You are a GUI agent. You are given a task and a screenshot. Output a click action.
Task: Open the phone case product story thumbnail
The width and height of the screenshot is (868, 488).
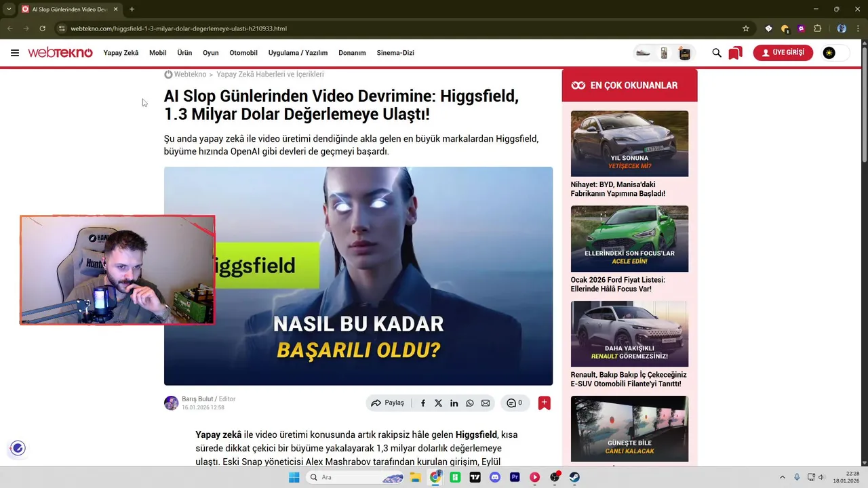664,53
